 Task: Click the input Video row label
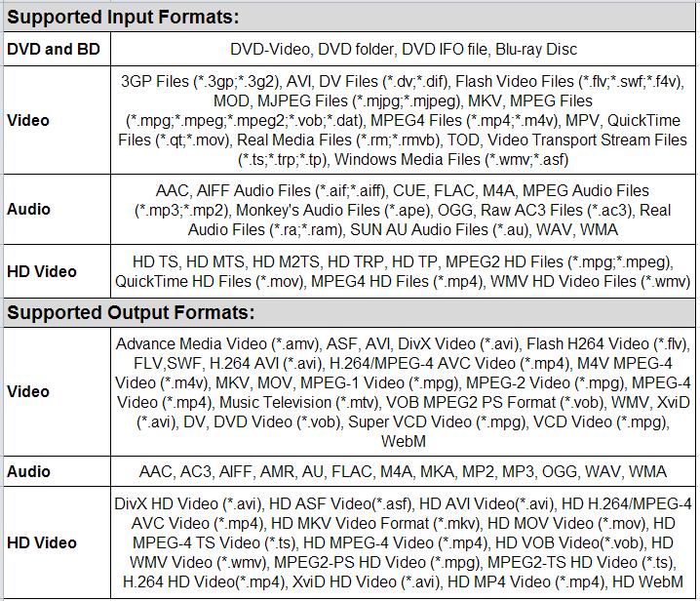click(27, 121)
